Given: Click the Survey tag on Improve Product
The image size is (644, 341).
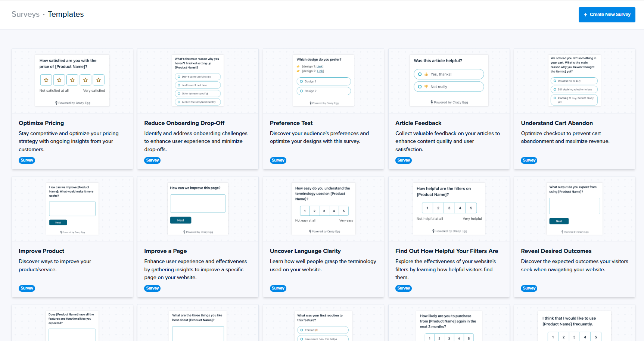Looking at the screenshot, I should (27, 288).
